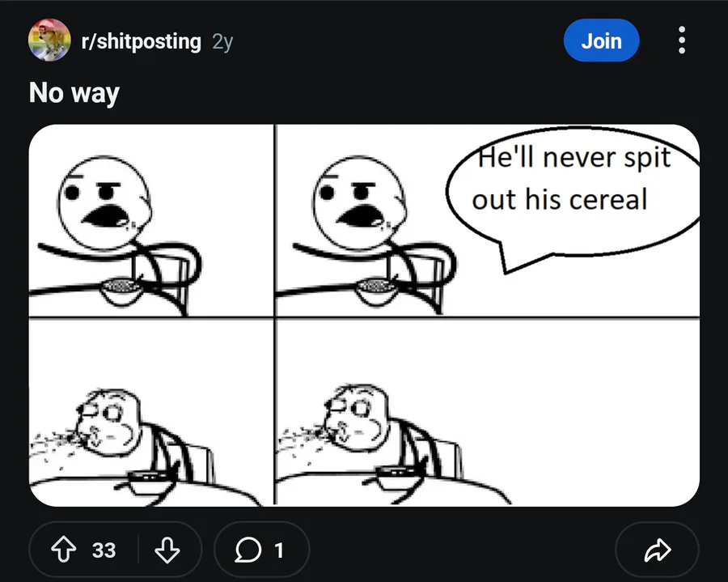Open the cereal guy comic image

tap(364, 316)
